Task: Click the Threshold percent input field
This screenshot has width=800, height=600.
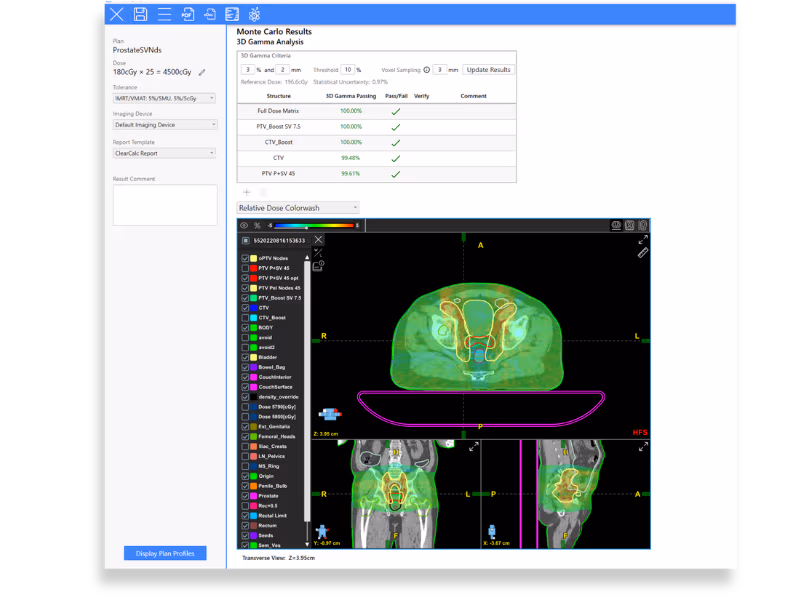Action: (347, 70)
